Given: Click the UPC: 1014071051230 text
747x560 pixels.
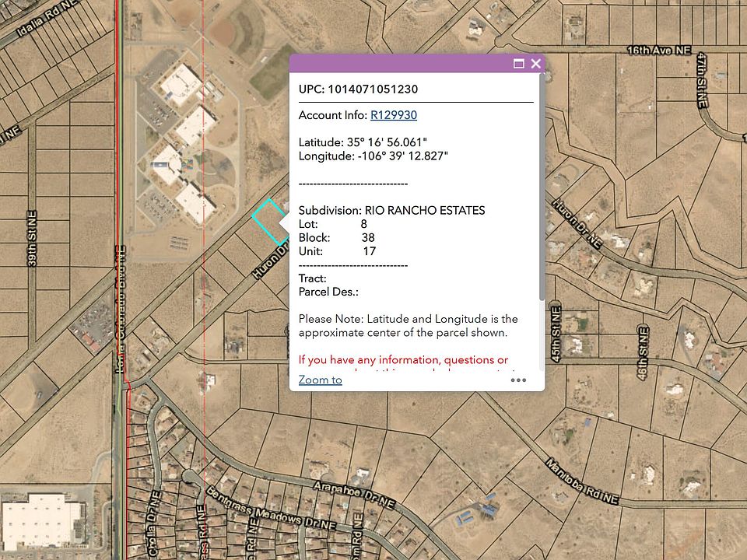Looking at the screenshot, I should coord(358,89).
